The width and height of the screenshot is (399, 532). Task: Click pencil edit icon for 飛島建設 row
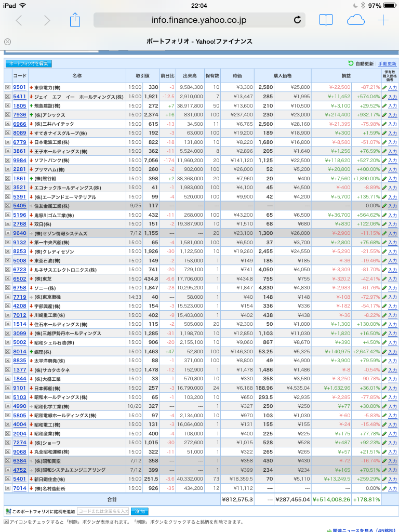[384, 106]
